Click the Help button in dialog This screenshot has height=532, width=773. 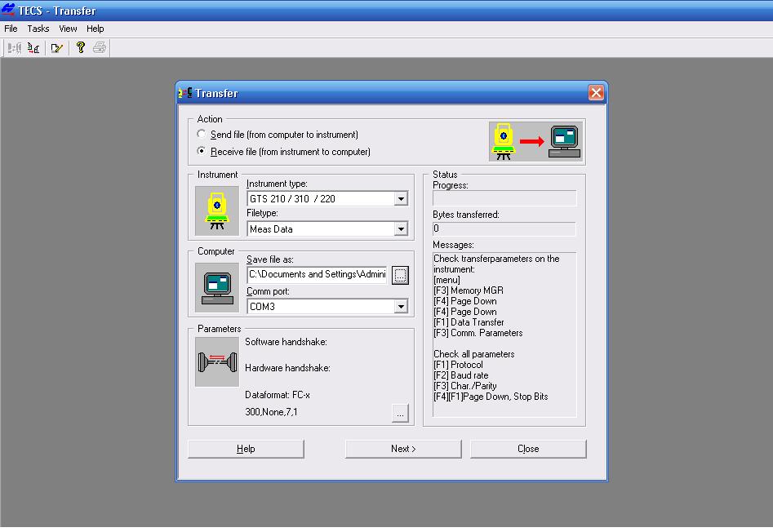[246, 449]
